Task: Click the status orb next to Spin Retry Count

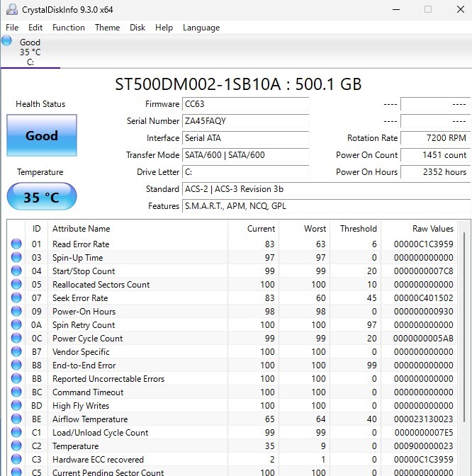Action: [x=16, y=325]
